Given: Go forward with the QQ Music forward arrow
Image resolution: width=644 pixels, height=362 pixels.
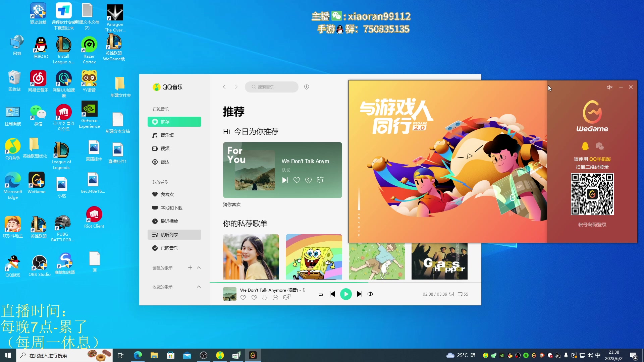Looking at the screenshot, I should (236, 87).
